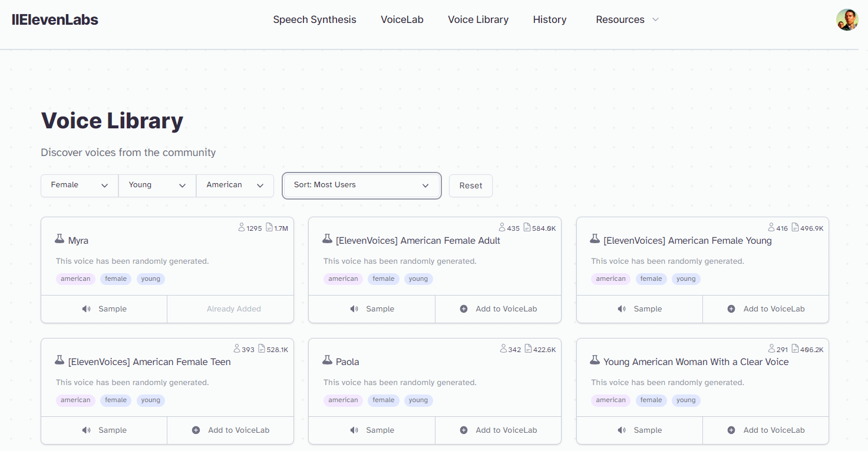Add American Female Adult voice to VoiceLab
This screenshot has height=451, width=868.
click(x=499, y=309)
